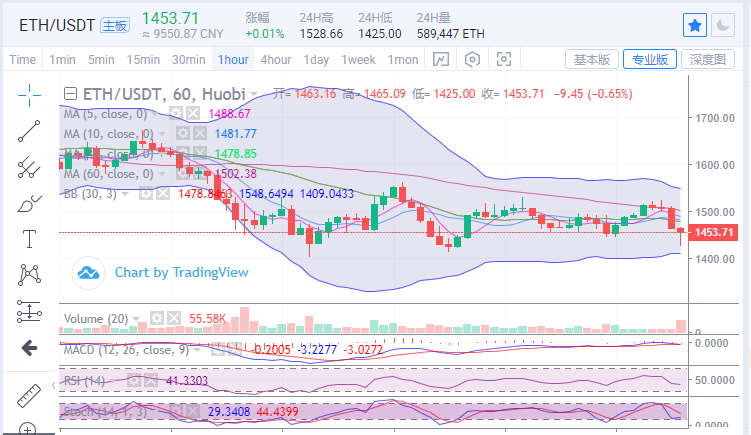Click the fullscreen screenshot icon in toolbar
Image resolution: width=751 pixels, height=435 pixels.
504,59
